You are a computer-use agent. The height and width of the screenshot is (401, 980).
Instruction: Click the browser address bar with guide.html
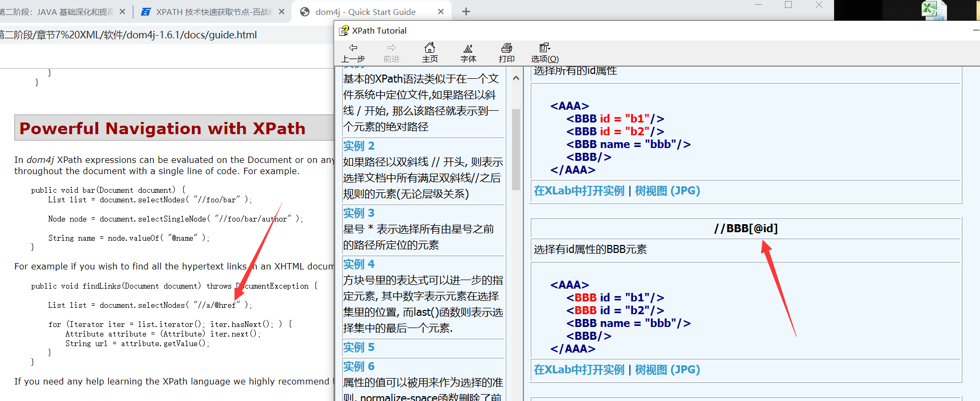[x=166, y=35]
